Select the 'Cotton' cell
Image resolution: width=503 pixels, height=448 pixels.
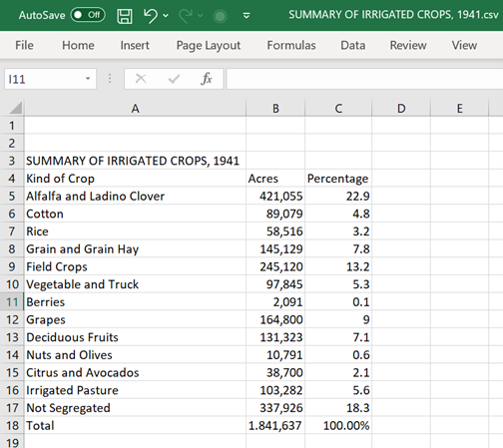135,214
